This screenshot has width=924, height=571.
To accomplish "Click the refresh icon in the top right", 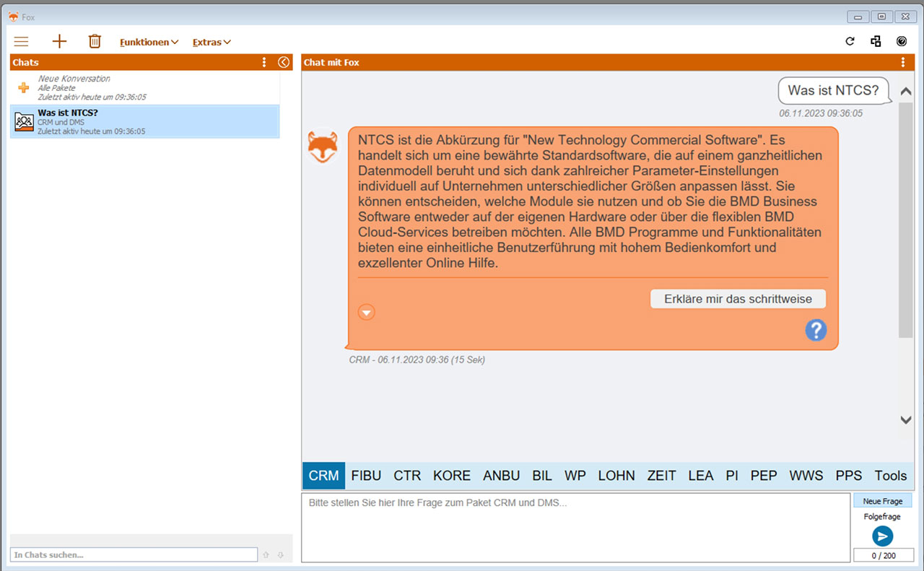I will click(x=850, y=42).
